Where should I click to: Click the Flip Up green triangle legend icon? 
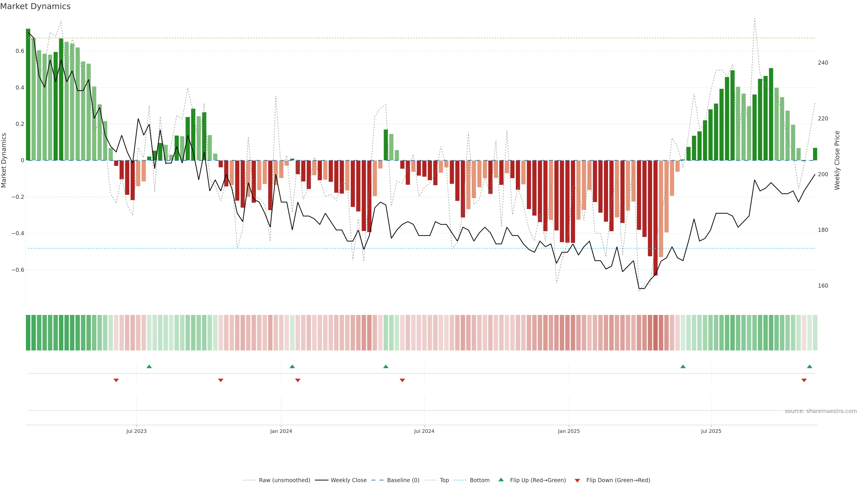(501, 480)
